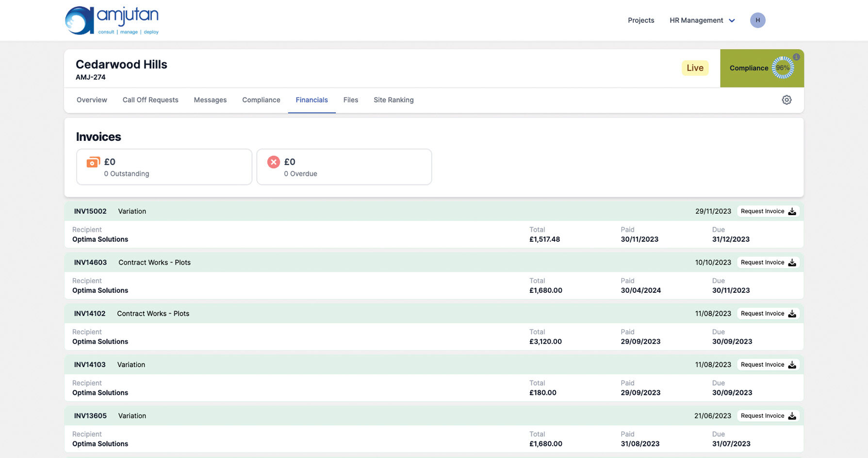The image size is (868, 458).
Task: Click the 96% compliance progress ring
Action: [782, 68]
